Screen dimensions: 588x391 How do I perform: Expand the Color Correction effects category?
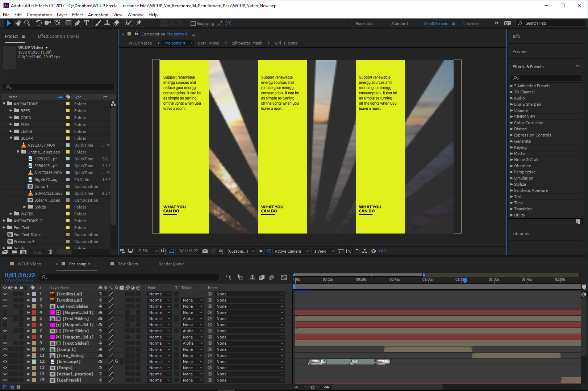tap(512, 123)
